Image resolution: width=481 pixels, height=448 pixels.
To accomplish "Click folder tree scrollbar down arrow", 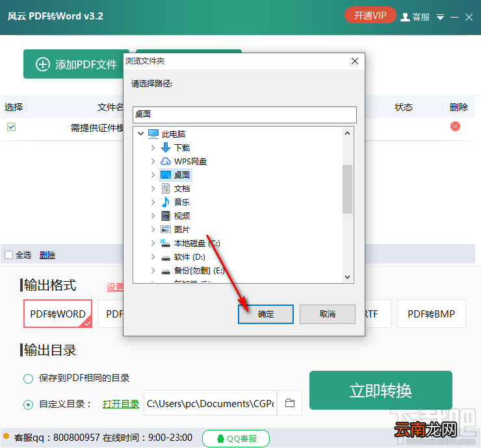I will 347,277.
